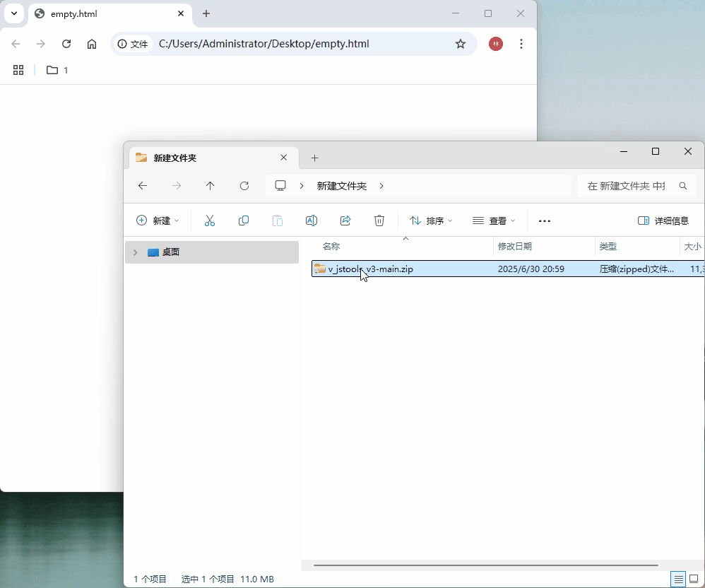Go up one folder level in Explorer
Viewport: 705px width, 588px height.
[x=210, y=186]
